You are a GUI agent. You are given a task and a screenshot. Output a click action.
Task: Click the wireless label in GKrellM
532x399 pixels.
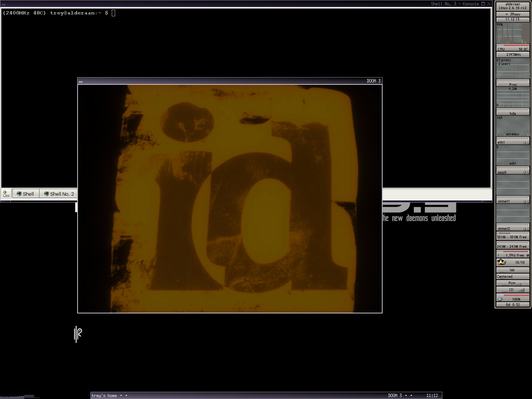513,134
